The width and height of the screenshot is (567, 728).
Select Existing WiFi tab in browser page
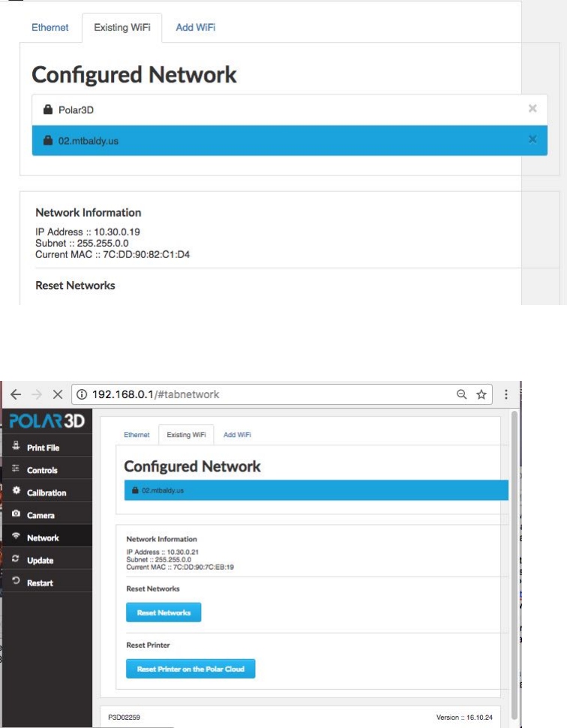click(x=186, y=435)
